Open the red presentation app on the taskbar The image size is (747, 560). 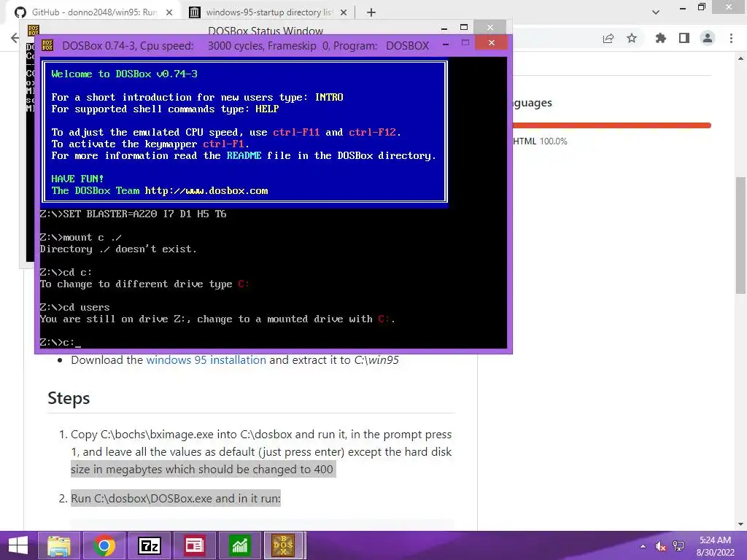195,545
